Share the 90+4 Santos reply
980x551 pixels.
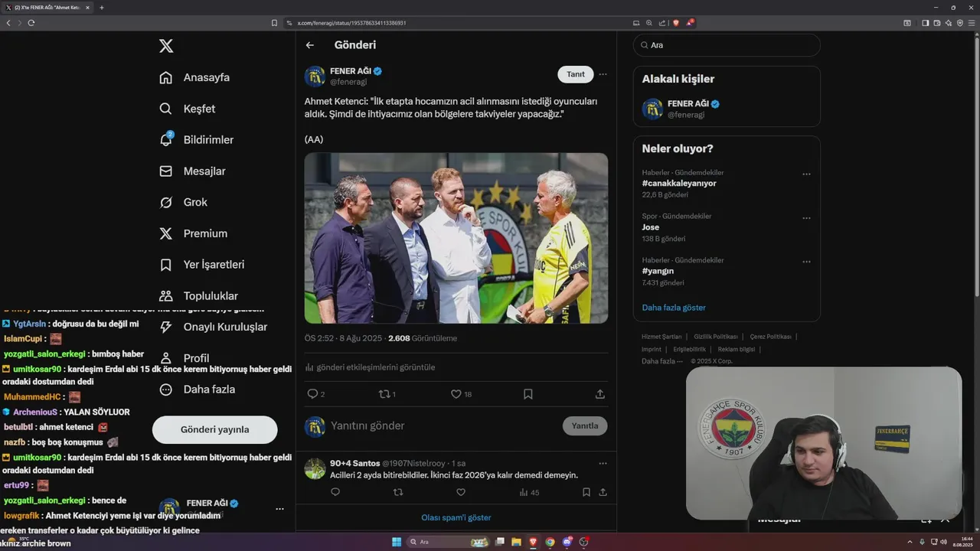pos(603,492)
